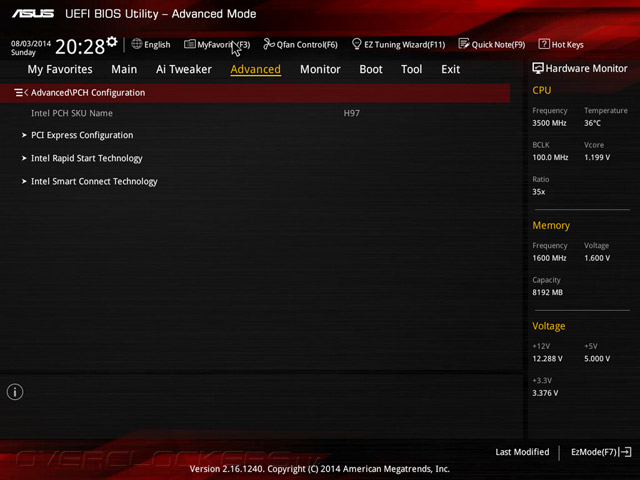Click the Quick Note pencil icon
The image size is (640, 480).
[x=464, y=44]
